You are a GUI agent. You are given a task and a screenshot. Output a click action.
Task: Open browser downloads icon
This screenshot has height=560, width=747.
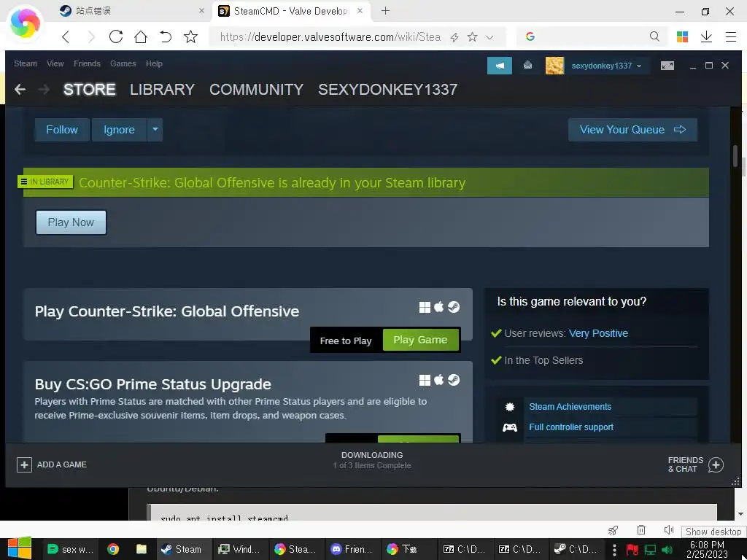[x=706, y=36]
